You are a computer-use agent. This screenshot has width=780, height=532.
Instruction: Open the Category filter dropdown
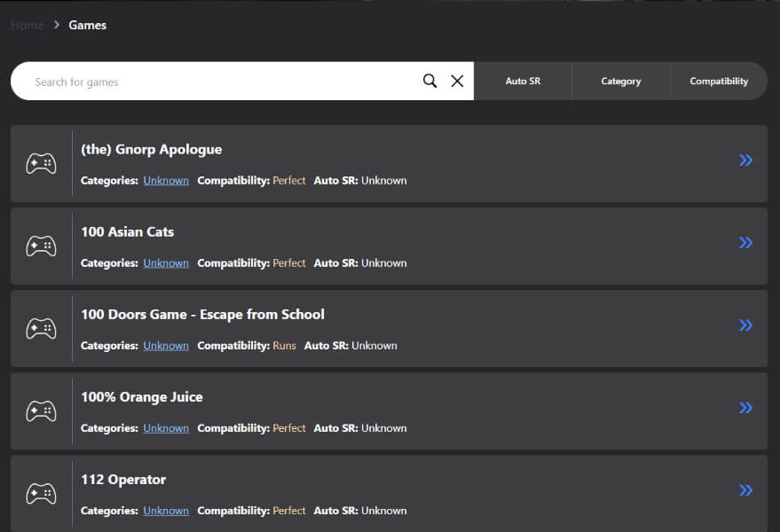click(x=620, y=81)
